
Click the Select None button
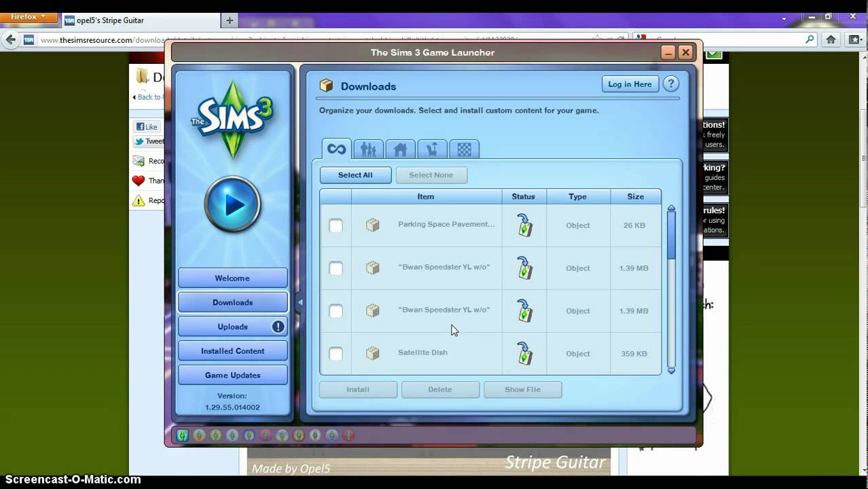[431, 175]
